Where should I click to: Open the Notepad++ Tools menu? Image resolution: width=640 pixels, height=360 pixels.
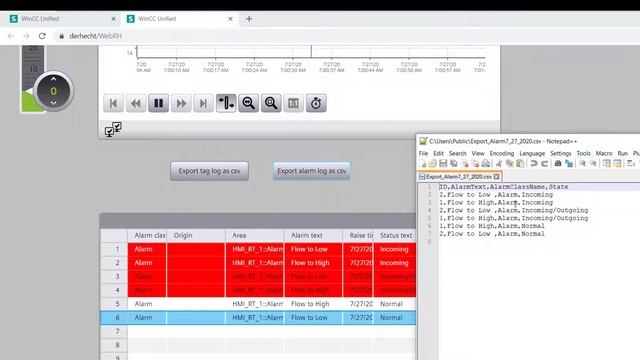[584, 153]
